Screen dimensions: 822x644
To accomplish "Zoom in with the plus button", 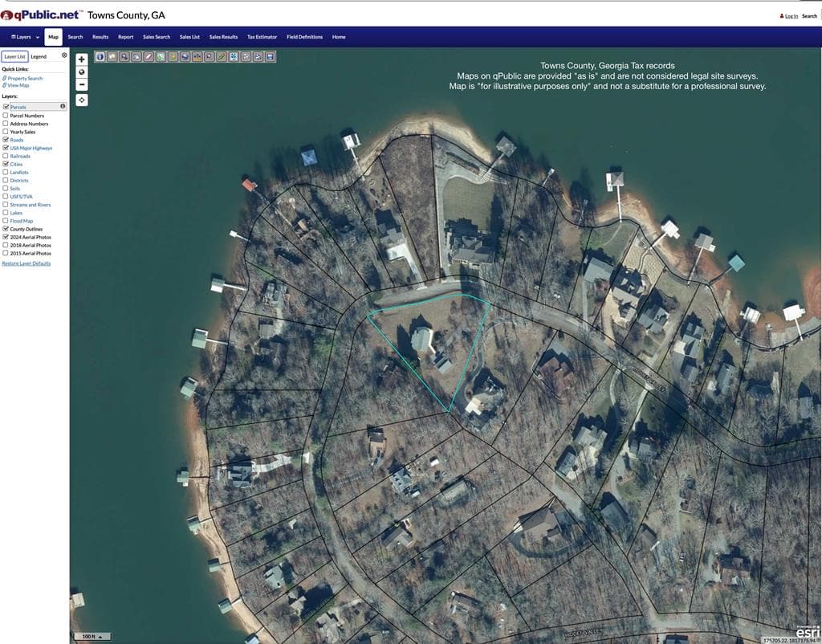I will pos(81,59).
